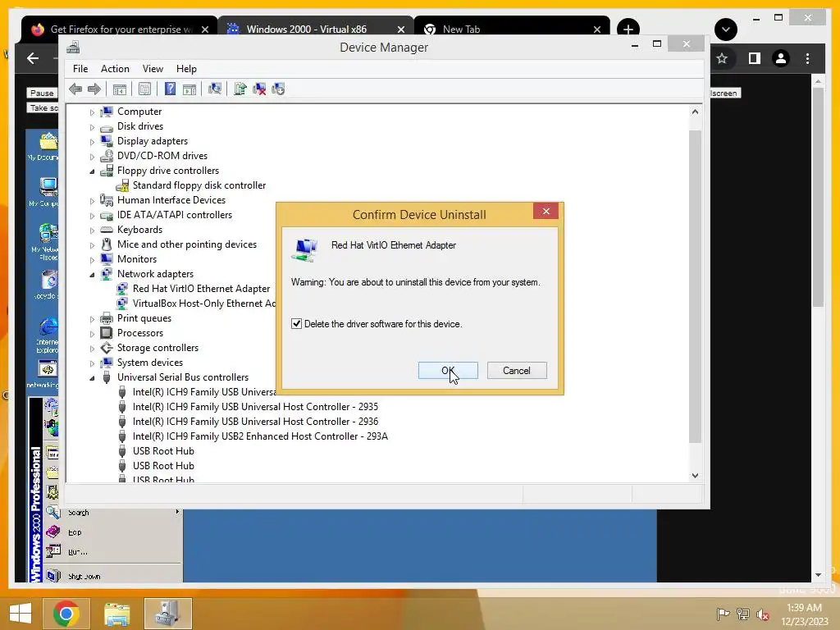Open the Windows Start button on taskbar
This screenshot has width=840, height=630.
click(x=21, y=614)
